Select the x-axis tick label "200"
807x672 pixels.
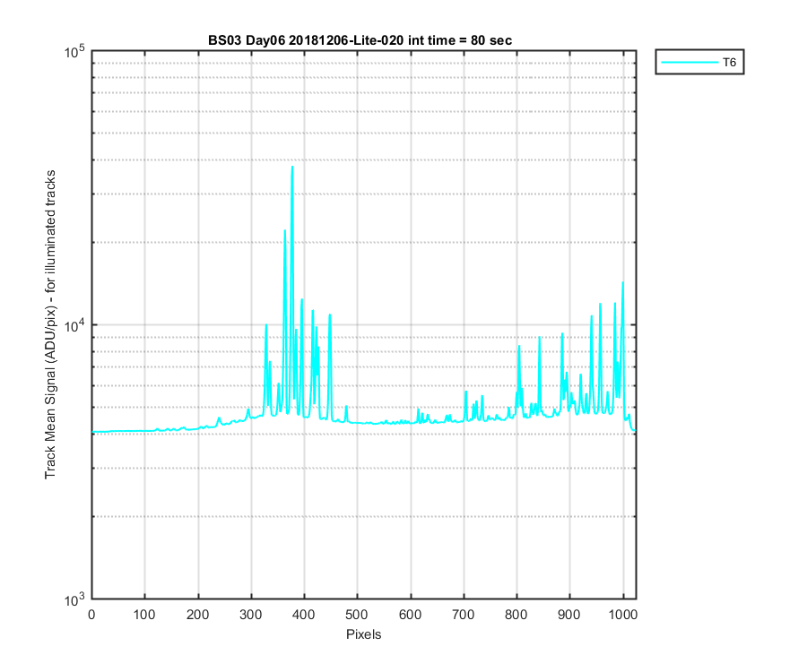click(x=198, y=615)
